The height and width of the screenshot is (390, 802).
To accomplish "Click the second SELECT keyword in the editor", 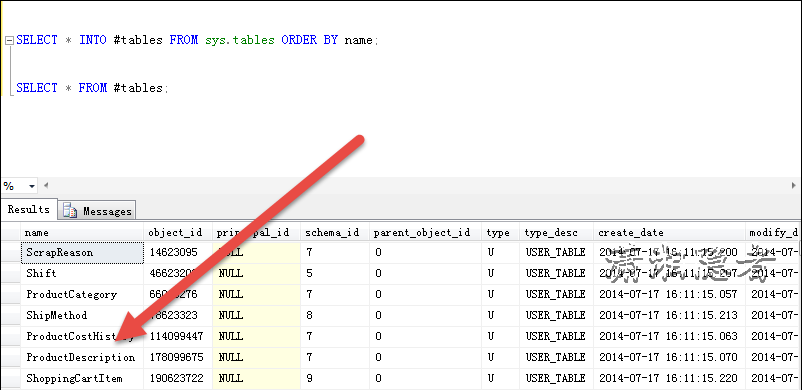I will pyautogui.click(x=37, y=88).
